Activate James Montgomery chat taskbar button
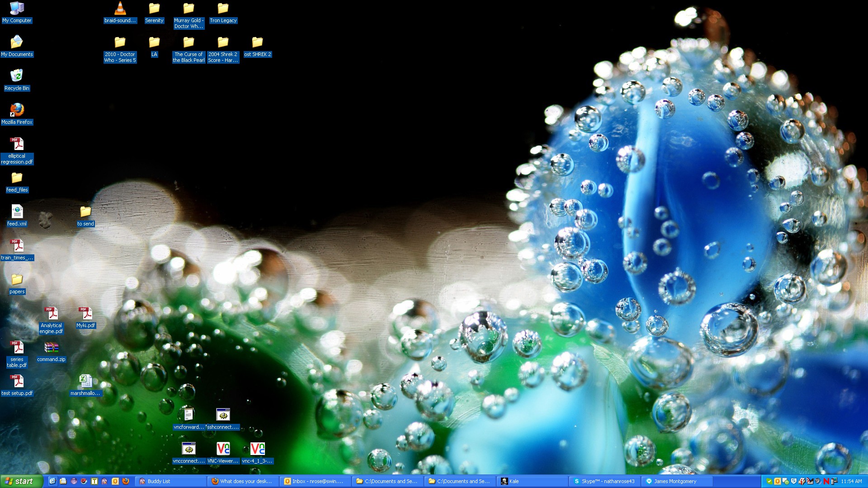This screenshot has width=868, height=488. (677, 481)
